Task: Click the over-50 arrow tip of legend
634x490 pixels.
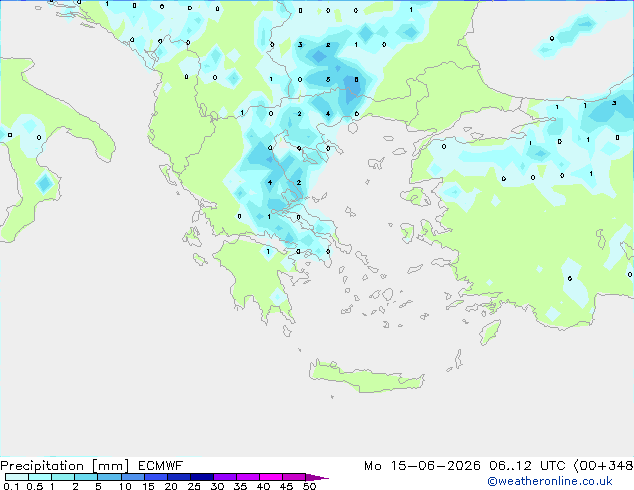Action: pyautogui.click(x=317, y=477)
